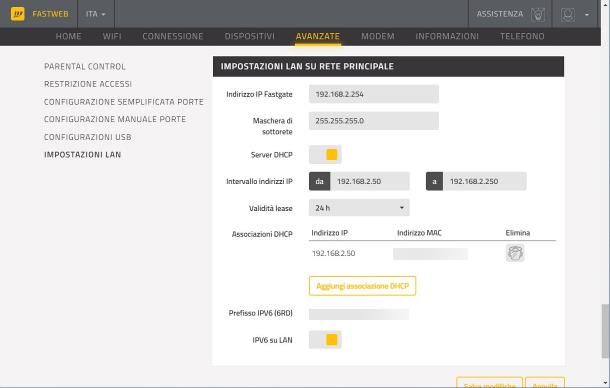Viewport: 610px width, 388px height.
Task: Click the end IP range field 192.168.2.250
Action: [485, 181]
